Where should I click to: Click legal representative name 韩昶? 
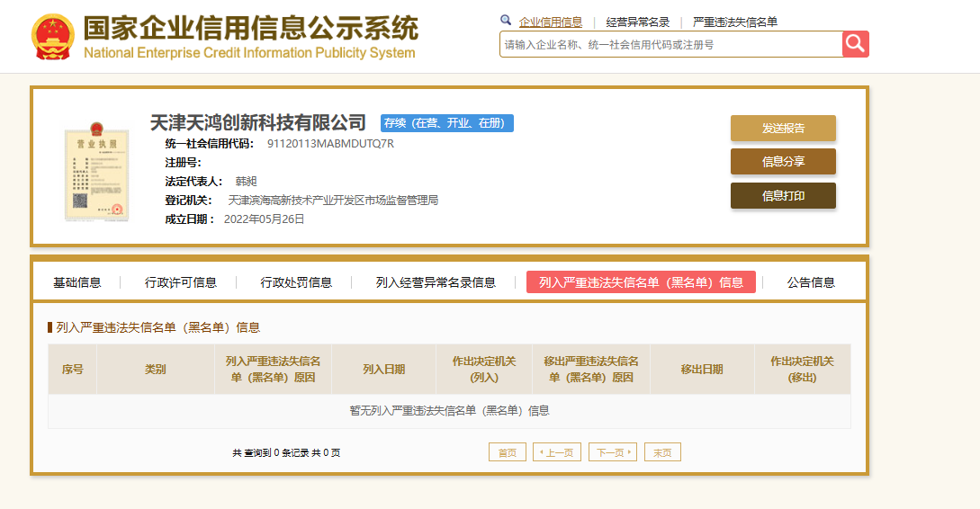[x=247, y=181]
